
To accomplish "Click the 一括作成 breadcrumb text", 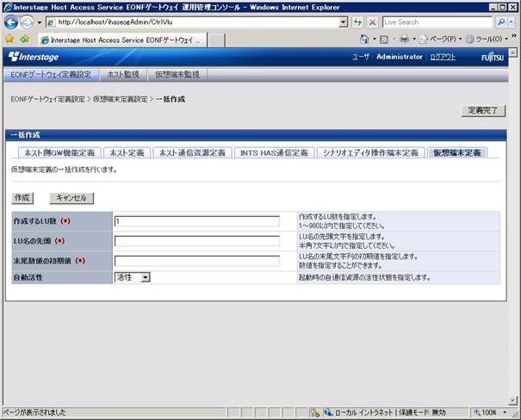I will point(171,99).
